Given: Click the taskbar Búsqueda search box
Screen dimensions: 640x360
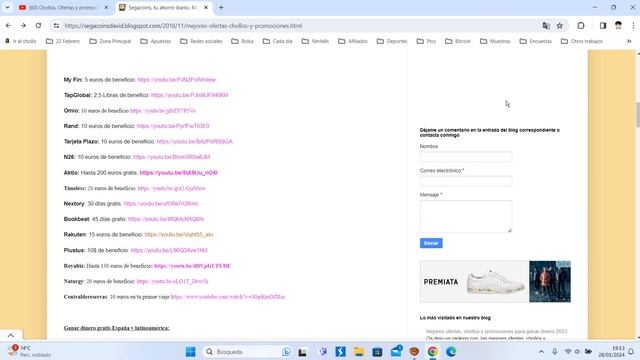Looking at the screenshot, I should click(x=247, y=351).
